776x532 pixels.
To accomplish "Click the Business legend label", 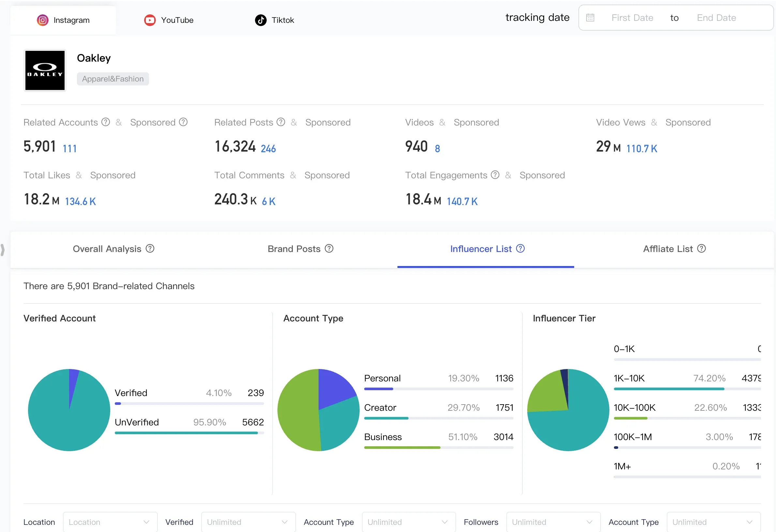I will click(x=383, y=437).
